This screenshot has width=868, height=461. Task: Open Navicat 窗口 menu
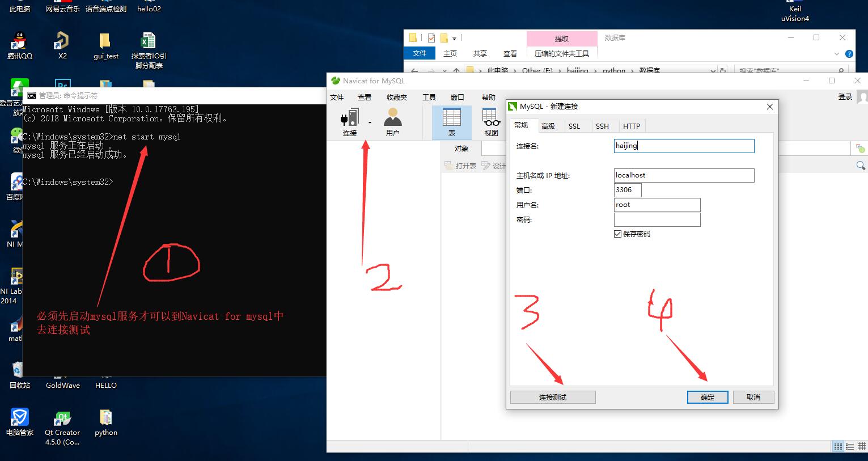coord(458,97)
